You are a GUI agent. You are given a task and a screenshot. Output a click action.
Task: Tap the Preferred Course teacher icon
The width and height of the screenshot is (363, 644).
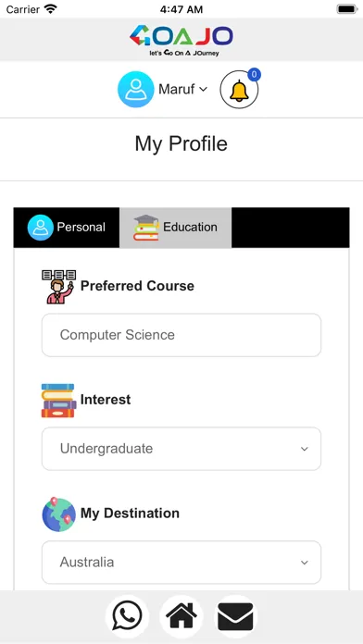pos(58,287)
